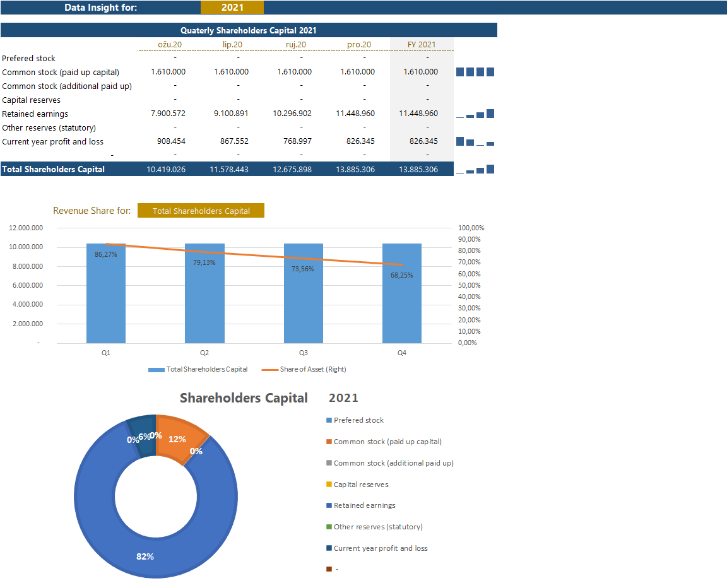Viewport: 727px width, 588px height.
Task: Click the 68,25% data label on Q4
Action: [x=401, y=275]
